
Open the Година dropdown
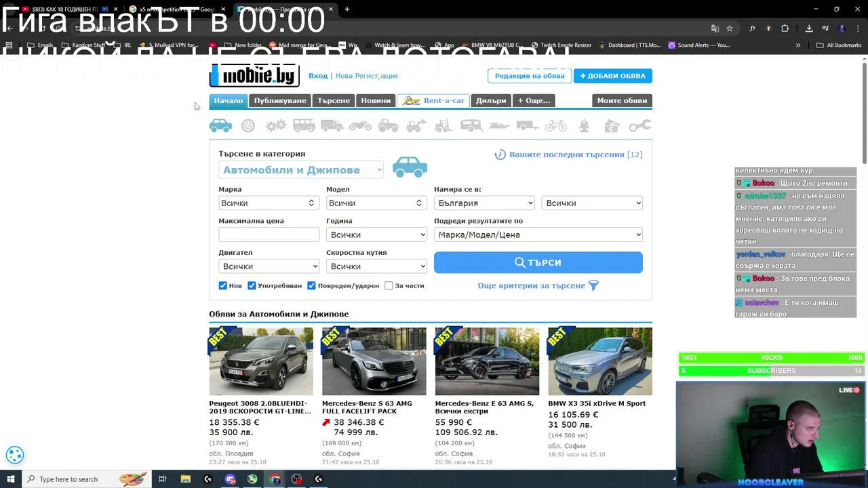point(376,235)
